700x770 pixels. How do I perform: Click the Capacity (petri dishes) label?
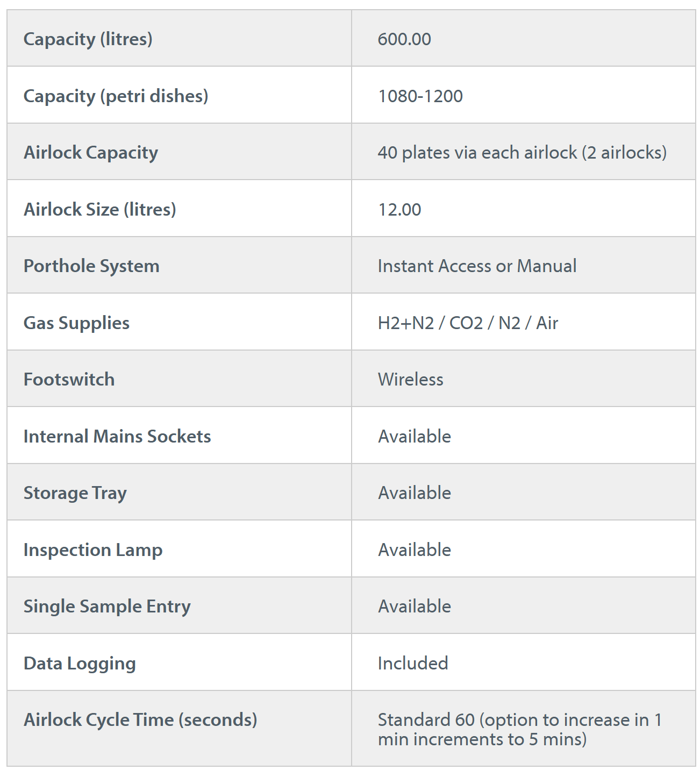click(116, 96)
